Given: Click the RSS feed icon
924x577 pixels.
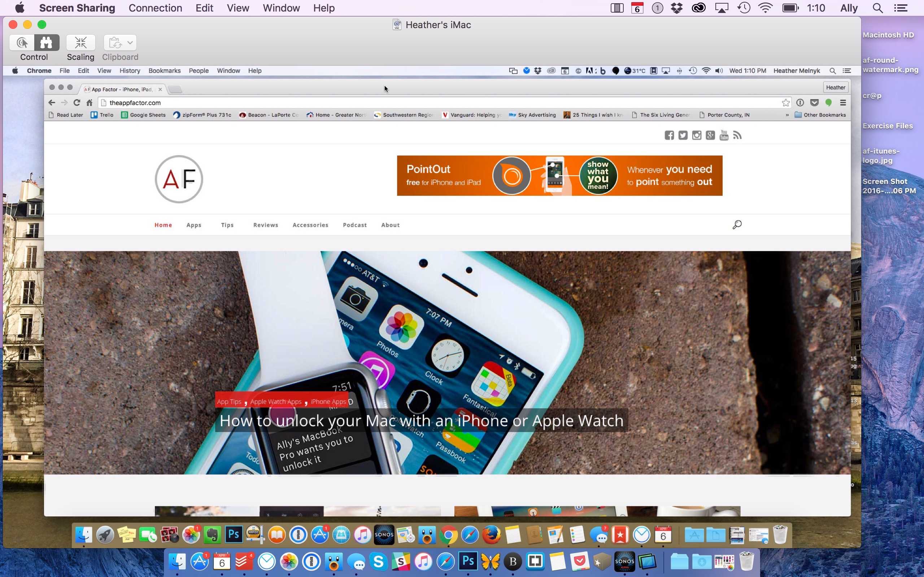Looking at the screenshot, I should point(737,136).
